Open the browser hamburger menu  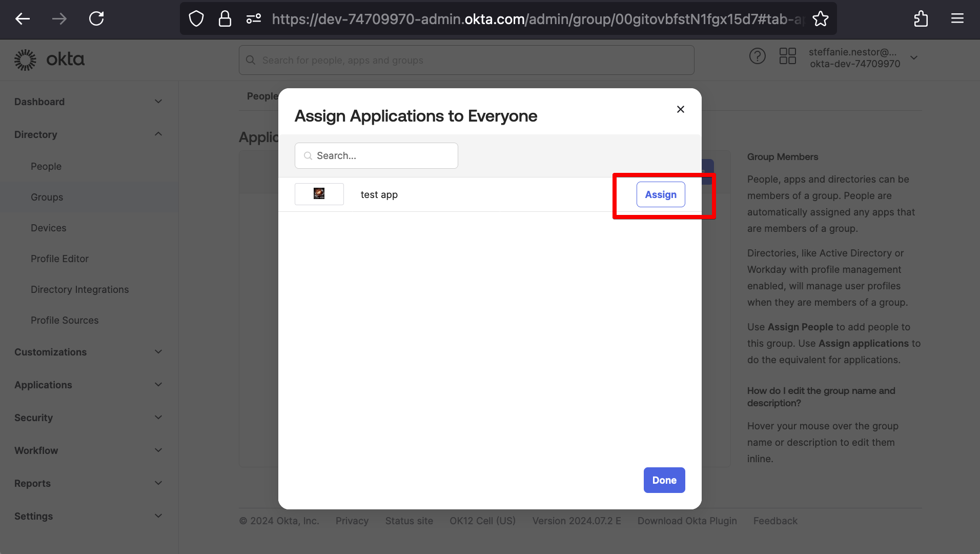pyautogui.click(x=957, y=19)
